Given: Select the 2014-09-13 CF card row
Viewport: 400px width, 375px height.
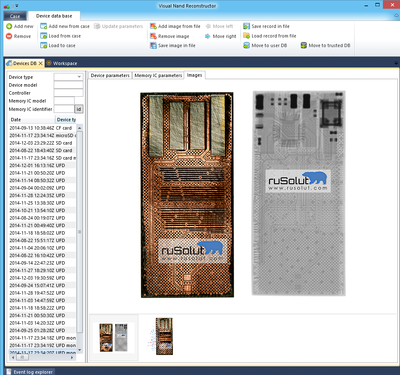Looking at the screenshot, I should click(x=43, y=128).
